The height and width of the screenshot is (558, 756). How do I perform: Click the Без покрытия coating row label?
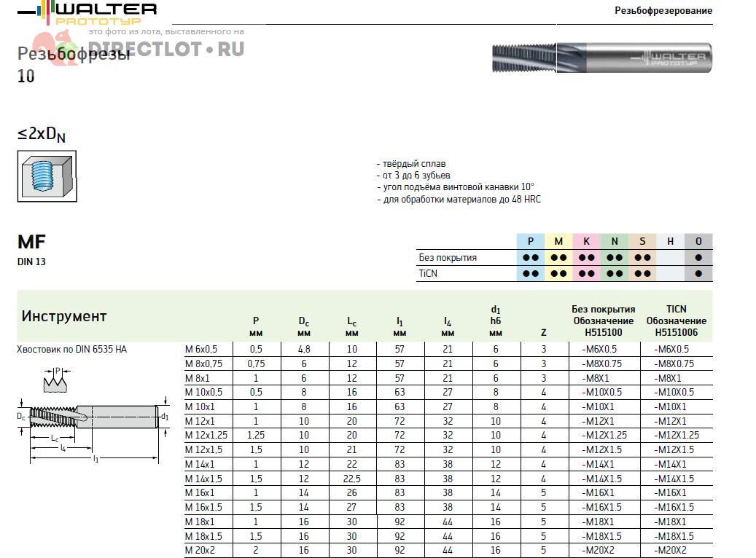point(448,258)
